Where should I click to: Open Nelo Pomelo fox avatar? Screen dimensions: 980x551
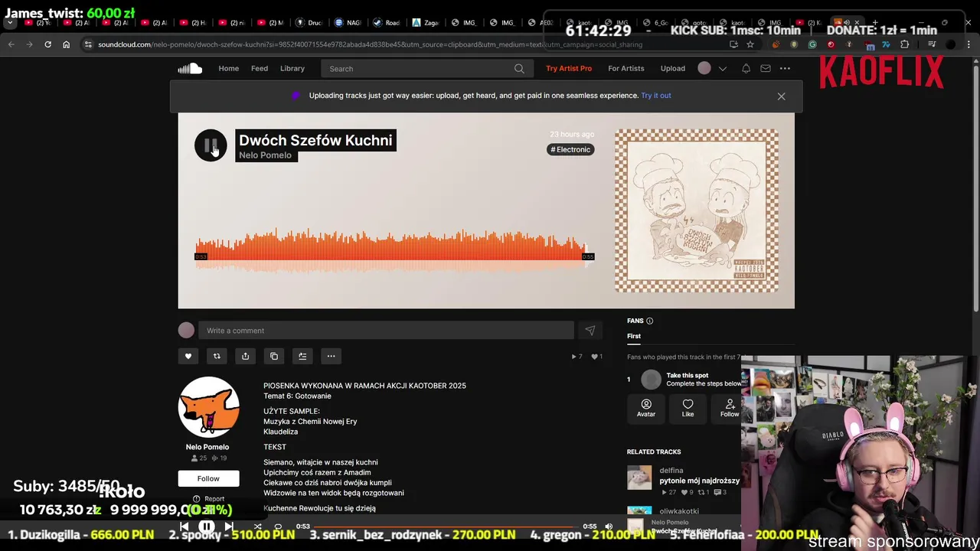point(208,407)
